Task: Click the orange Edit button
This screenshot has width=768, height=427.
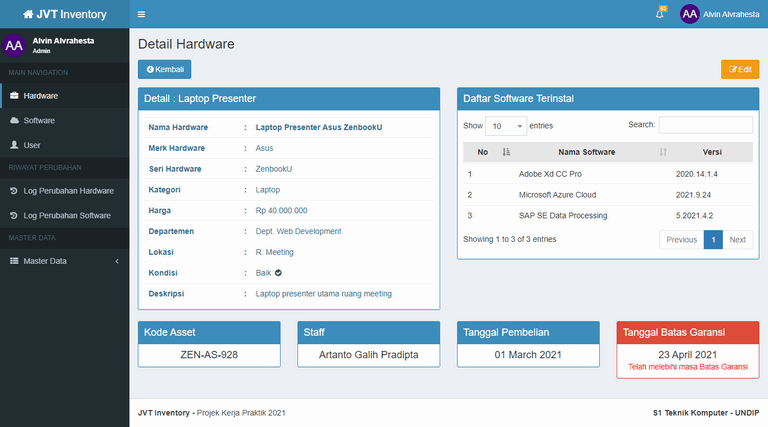Action: (740, 69)
